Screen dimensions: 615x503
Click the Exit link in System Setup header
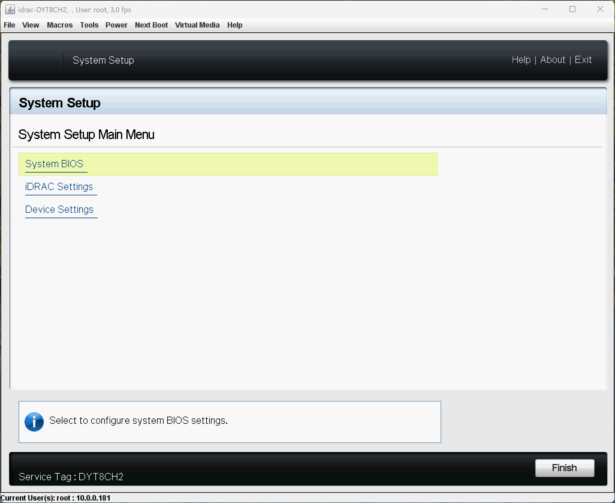click(583, 60)
